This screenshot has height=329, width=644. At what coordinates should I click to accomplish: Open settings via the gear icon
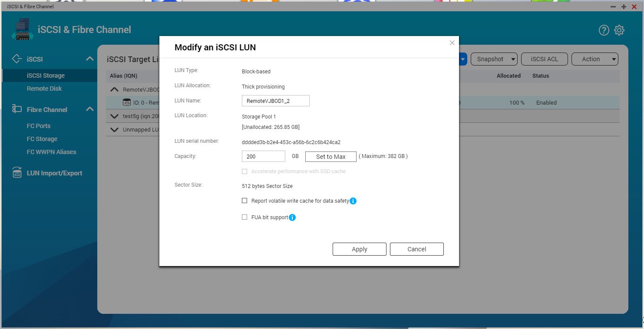(619, 30)
